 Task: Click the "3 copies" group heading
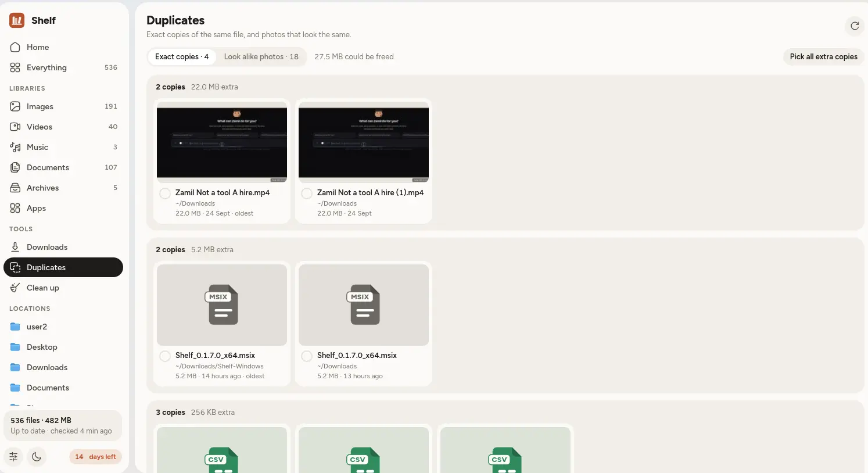(x=170, y=412)
